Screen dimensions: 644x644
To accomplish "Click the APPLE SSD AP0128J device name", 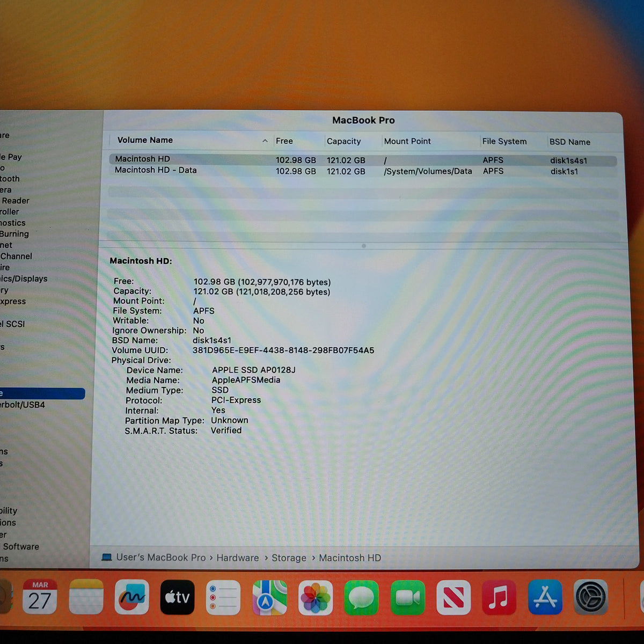I will pos(254,370).
